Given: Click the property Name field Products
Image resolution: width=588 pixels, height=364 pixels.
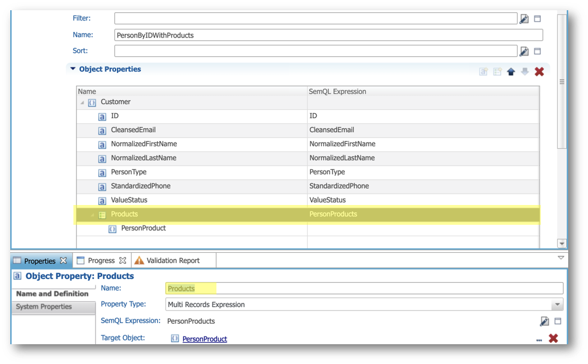Looking at the screenshot, I should 364,288.
